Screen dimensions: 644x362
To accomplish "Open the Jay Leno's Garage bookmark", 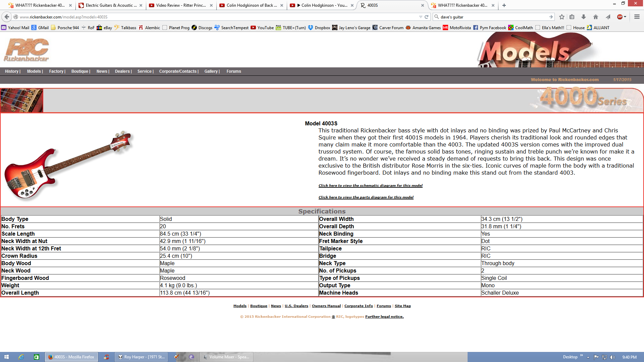I will pyautogui.click(x=351, y=28).
